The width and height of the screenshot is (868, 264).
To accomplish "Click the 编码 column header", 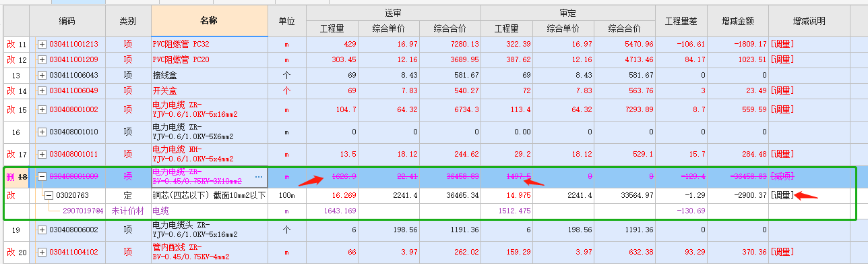I will (x=67, y=21).
